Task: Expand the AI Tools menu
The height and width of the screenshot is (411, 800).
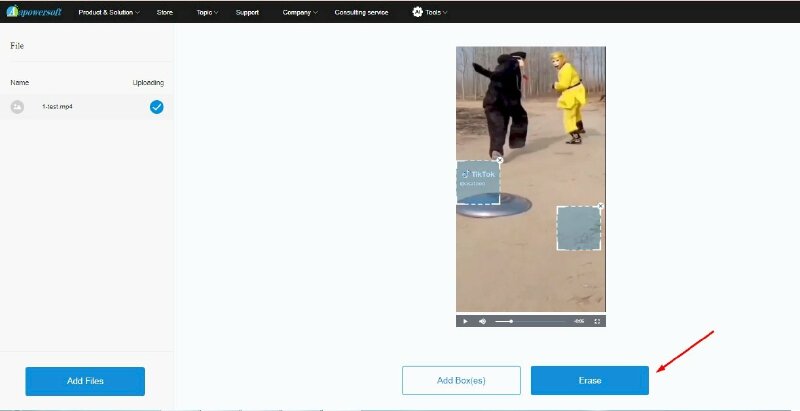Action: pos(430,12)
